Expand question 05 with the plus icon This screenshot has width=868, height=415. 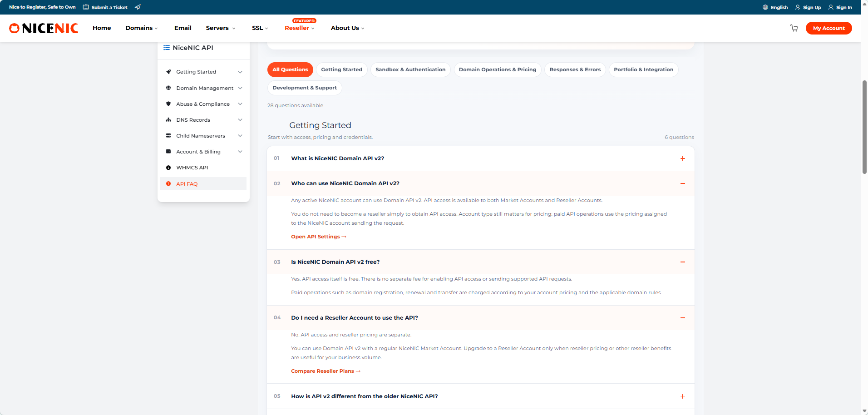click(x=682, y=396)
